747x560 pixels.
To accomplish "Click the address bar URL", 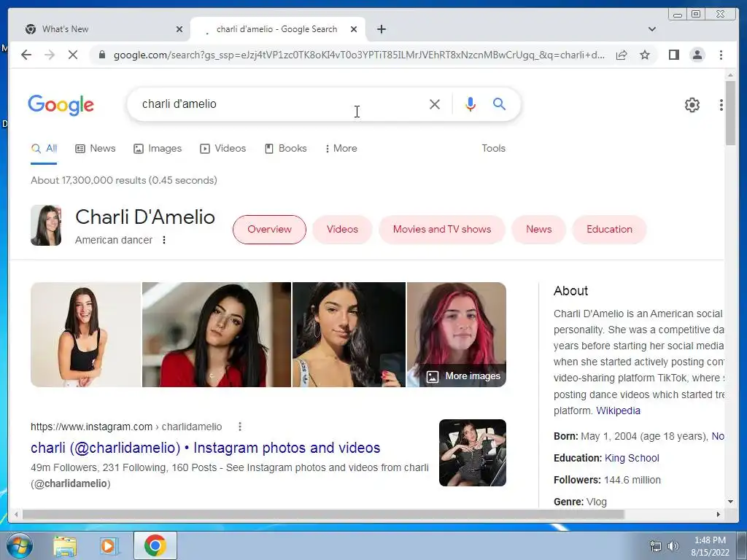I will coord(359,55).
